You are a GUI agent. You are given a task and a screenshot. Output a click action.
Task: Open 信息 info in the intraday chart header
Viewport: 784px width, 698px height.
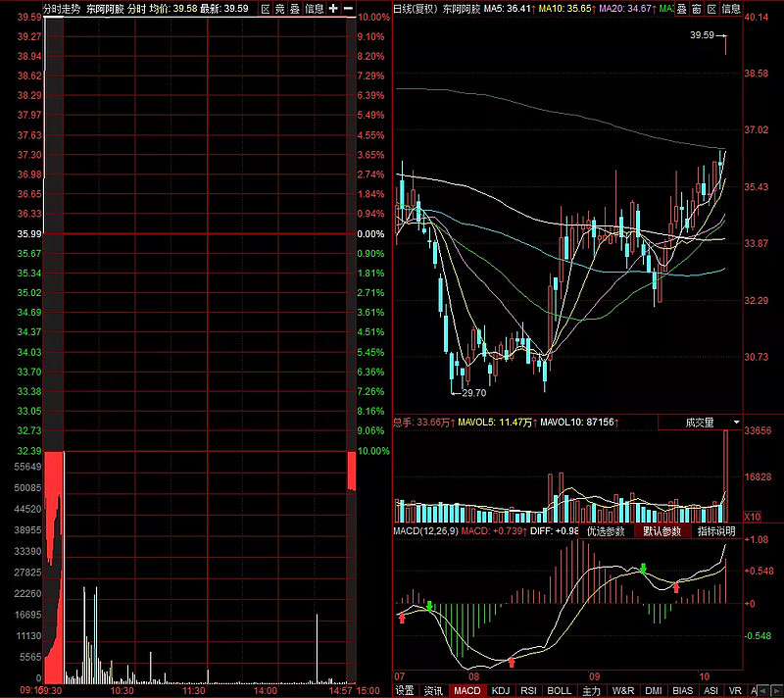315,9
